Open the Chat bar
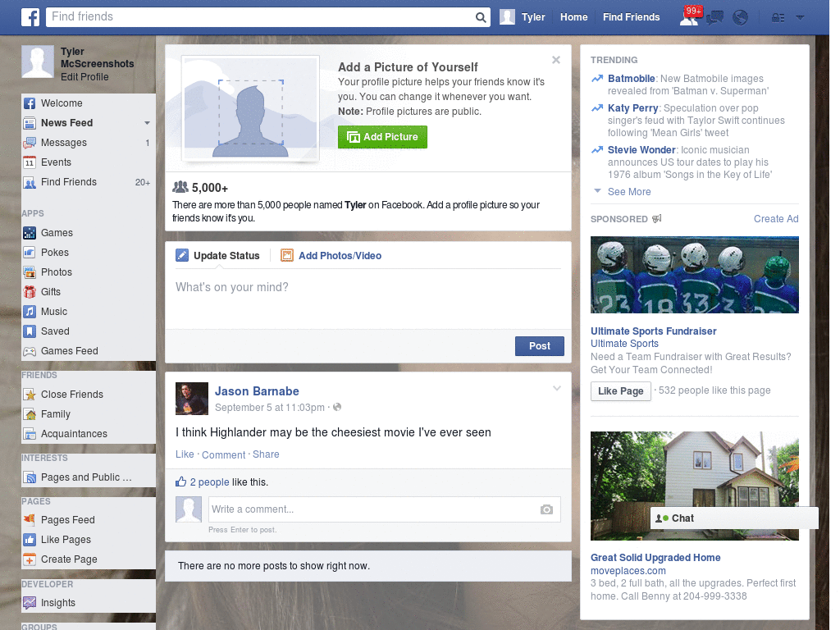 734,518
